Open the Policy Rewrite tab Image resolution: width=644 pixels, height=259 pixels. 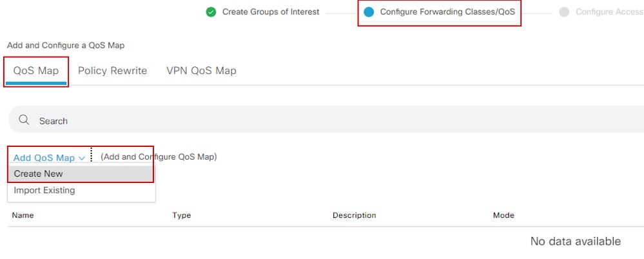(x=113, y=71)
